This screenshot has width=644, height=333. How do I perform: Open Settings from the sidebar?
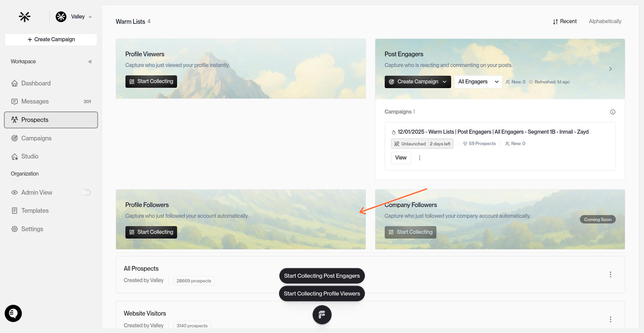point(51,229)
